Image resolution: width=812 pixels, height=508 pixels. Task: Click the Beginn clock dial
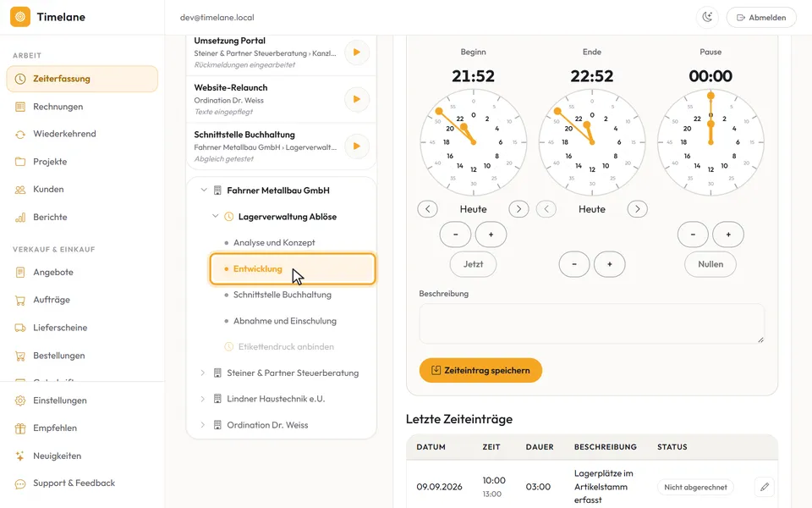[474, 142]
